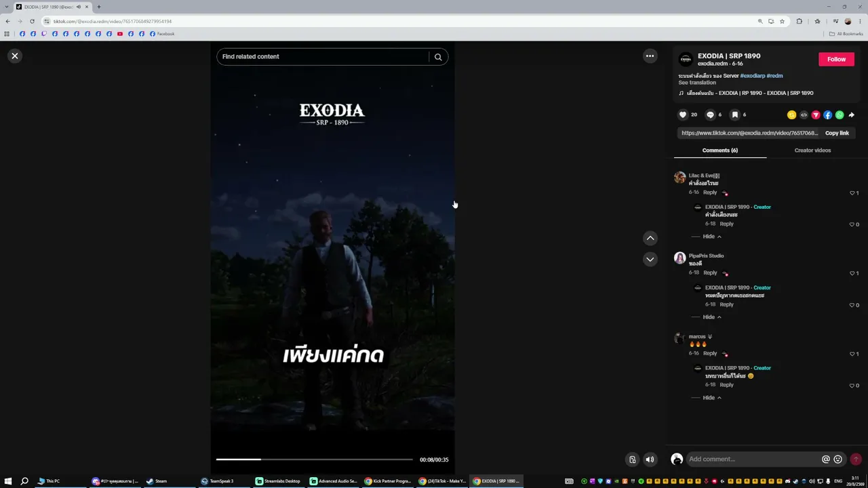Image resolution: width=868 pixels, height=488 pixels.
Task: Focus the Add comment input field
Action: click(x=753, y=460)
